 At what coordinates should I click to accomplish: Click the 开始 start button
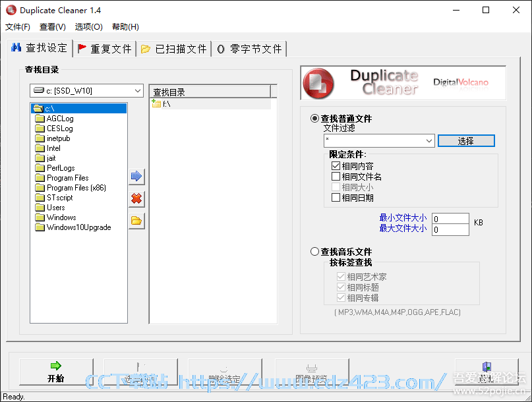pos(56,372)
